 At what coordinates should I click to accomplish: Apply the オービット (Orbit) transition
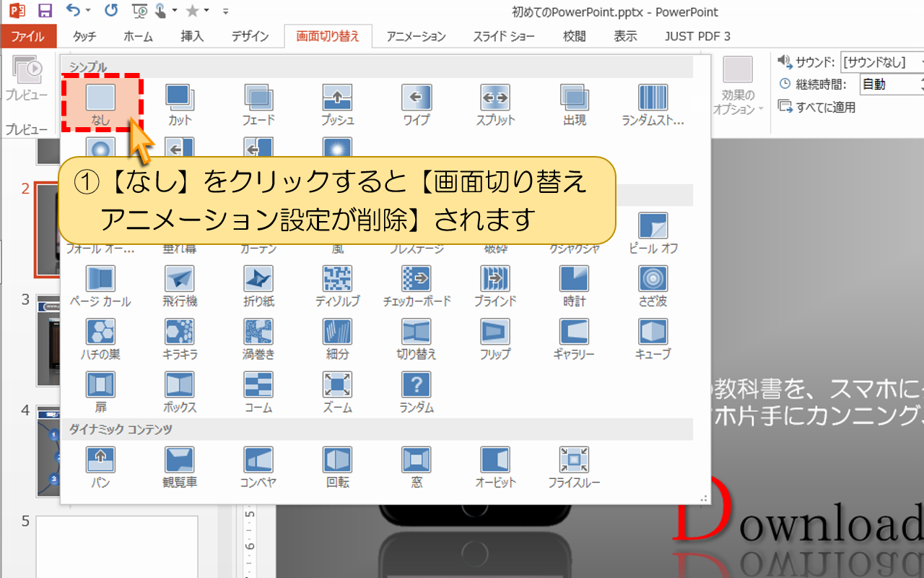coord(495,467)
